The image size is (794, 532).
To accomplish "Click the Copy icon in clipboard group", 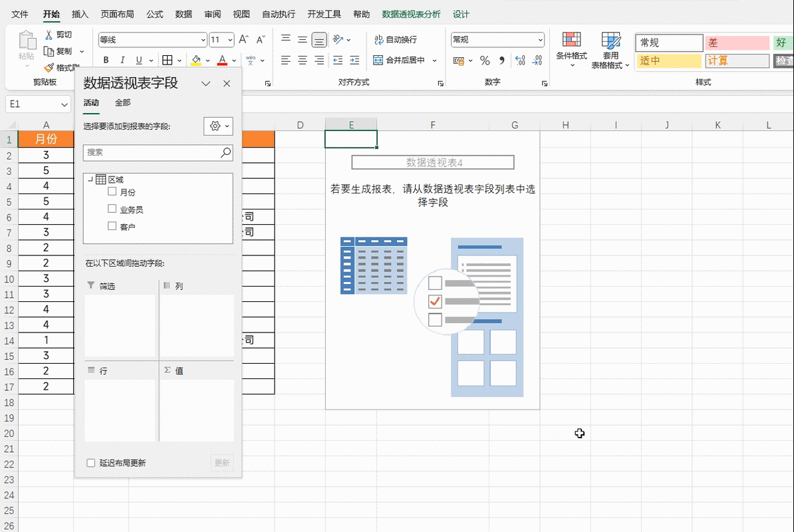I will click(49, 51).
